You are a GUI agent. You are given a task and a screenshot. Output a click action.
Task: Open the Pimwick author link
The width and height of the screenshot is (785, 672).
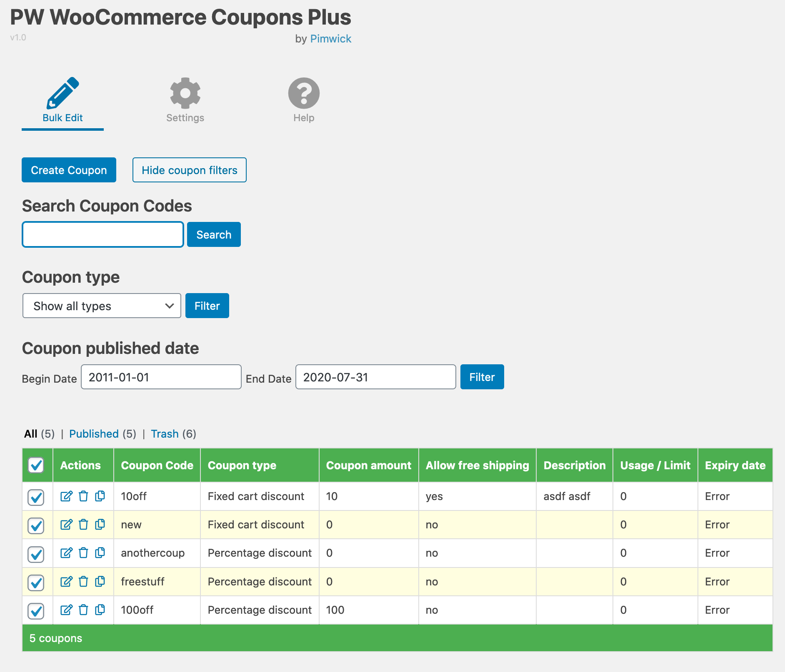point(330,39)
